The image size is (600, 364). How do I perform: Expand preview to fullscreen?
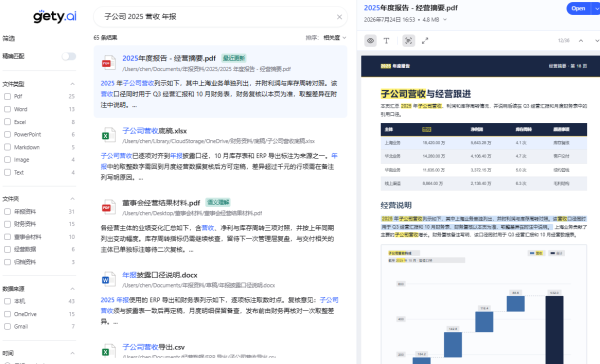(x=425, y=41)
